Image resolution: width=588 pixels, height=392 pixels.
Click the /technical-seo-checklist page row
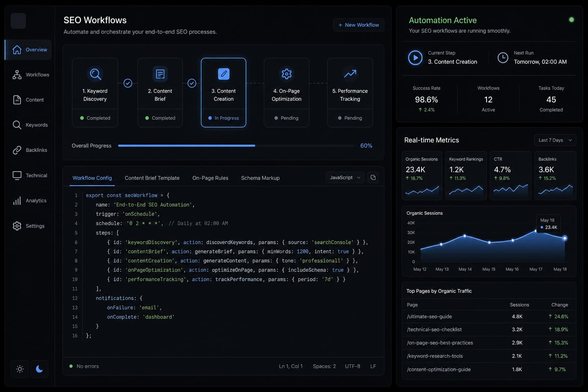pos(489,330)
